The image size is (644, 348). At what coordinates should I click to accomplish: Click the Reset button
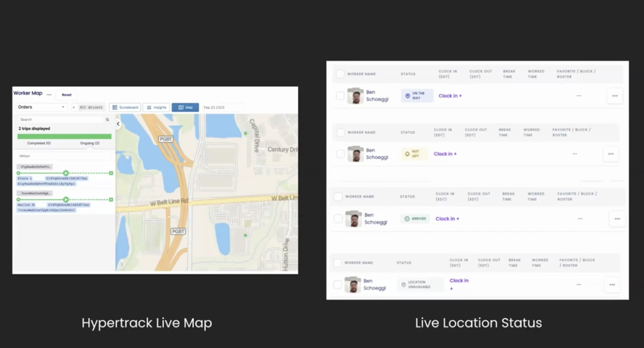pos(66,95)
